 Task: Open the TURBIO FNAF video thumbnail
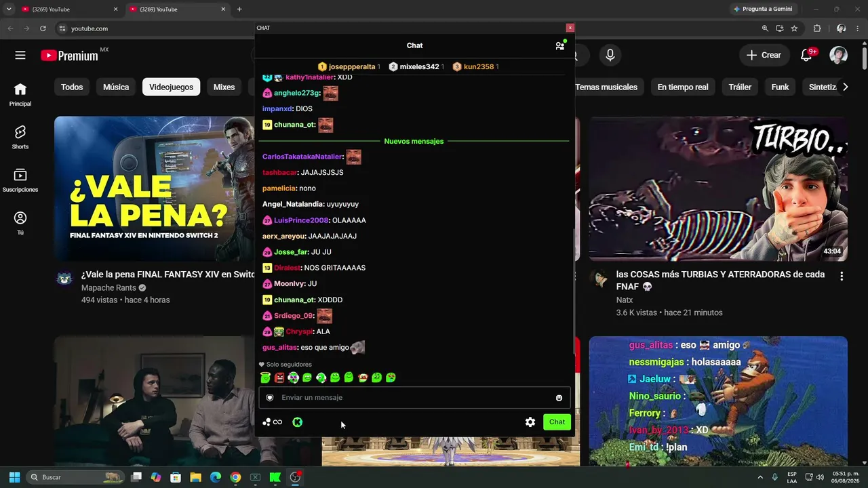click(718, 188)
